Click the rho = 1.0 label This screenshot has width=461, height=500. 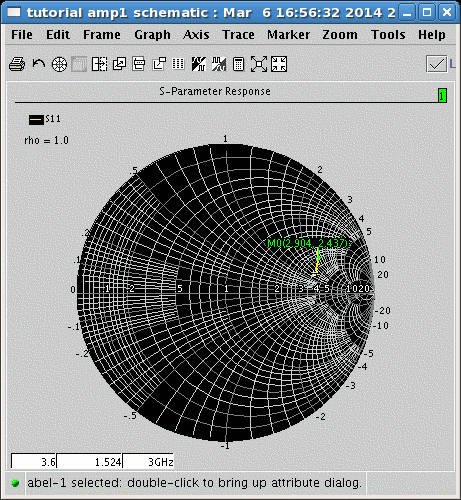(x=46, y=140)
